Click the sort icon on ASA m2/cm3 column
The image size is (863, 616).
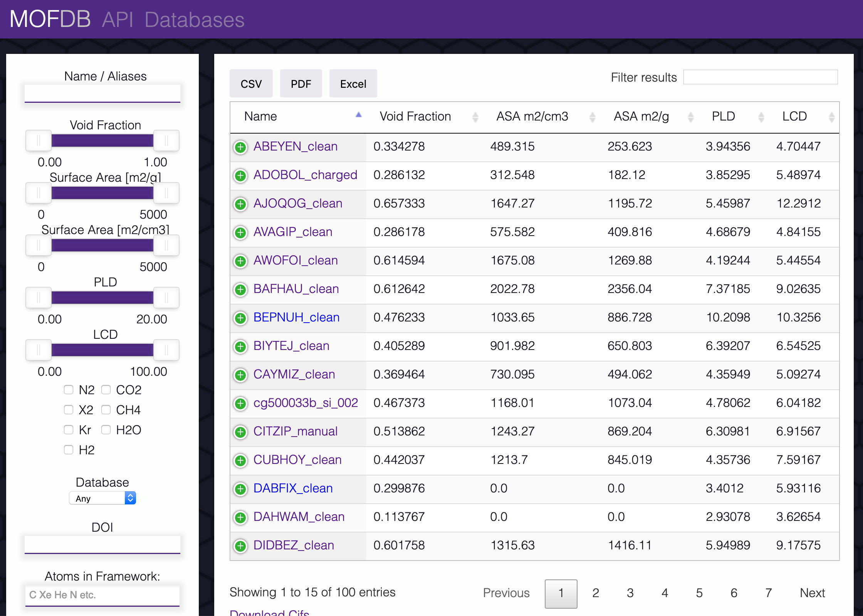pos(592,117)
